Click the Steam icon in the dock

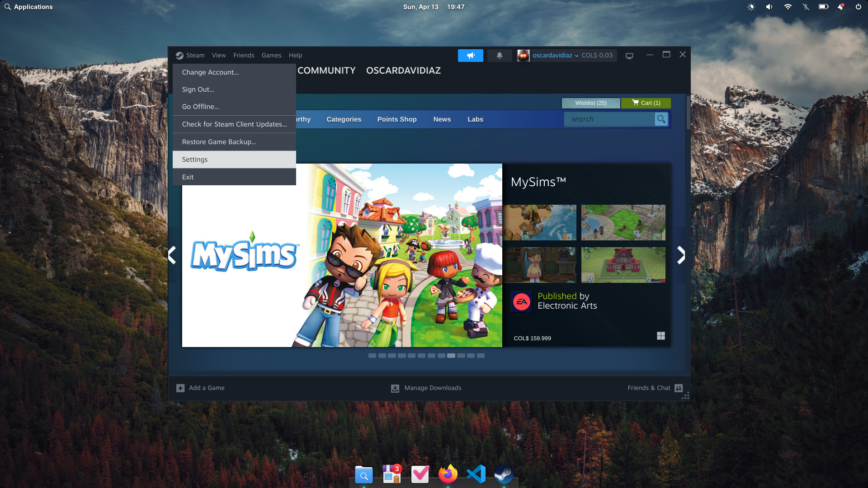[x=504, y=474]
